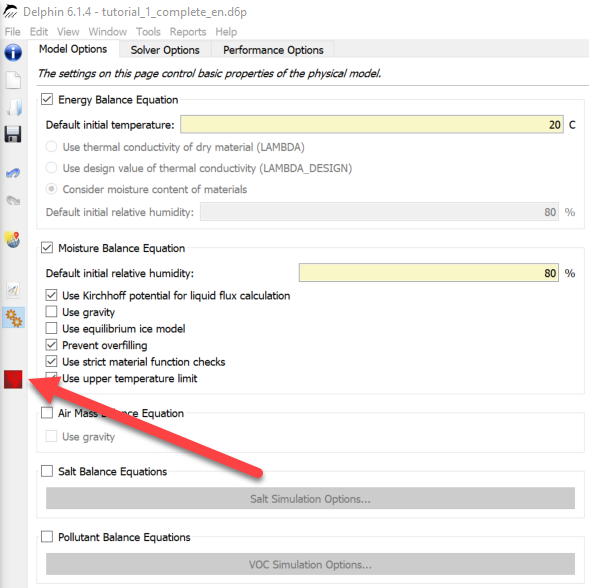This screenshot has width=589, height=588.
Task: Click the blue undo arrow icon
Action: (13, 173)
